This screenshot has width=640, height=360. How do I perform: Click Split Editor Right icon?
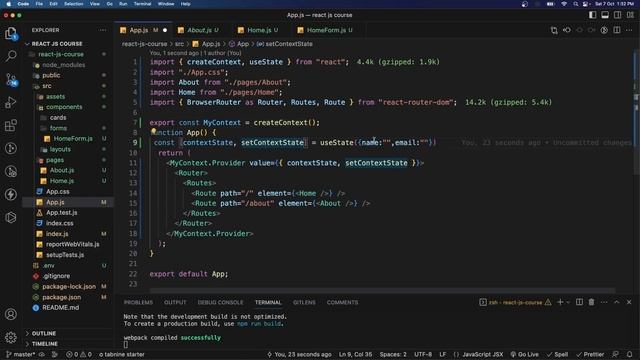click(x=617, y=30)
